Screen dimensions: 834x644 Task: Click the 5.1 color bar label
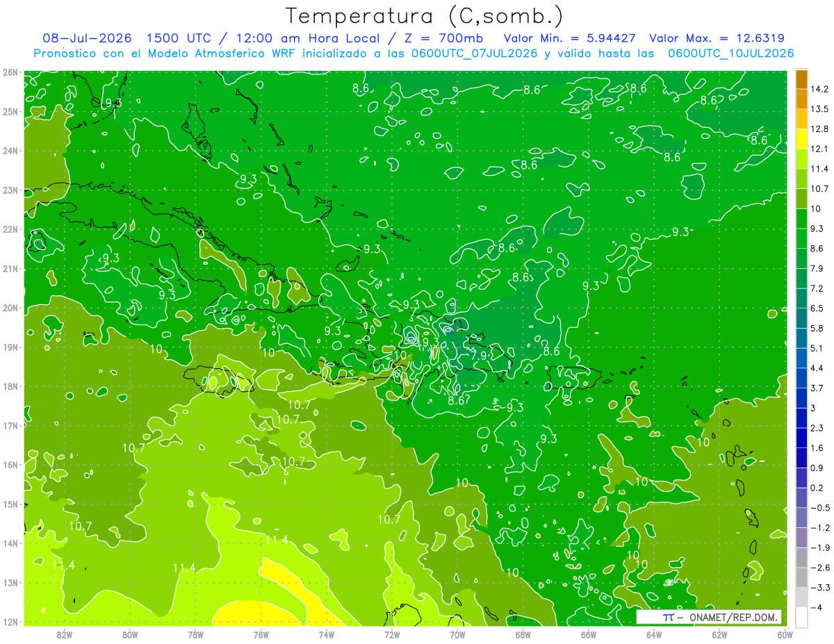[817, 348]
